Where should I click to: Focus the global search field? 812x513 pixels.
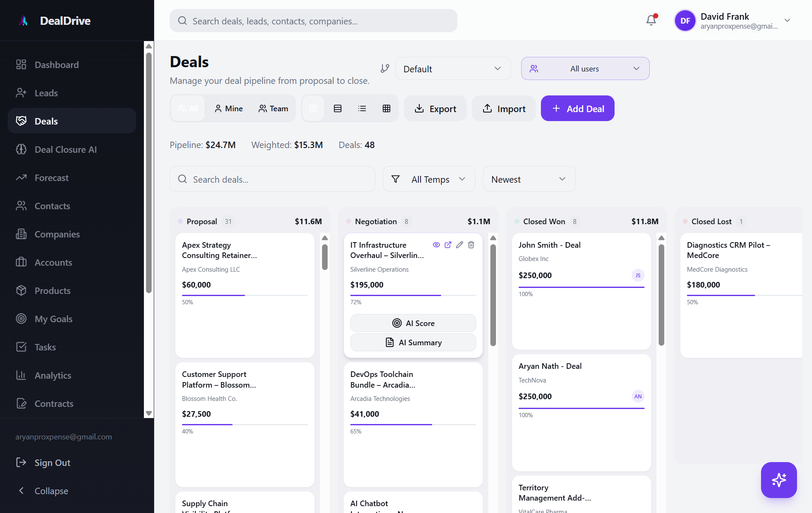click(313, 21)
